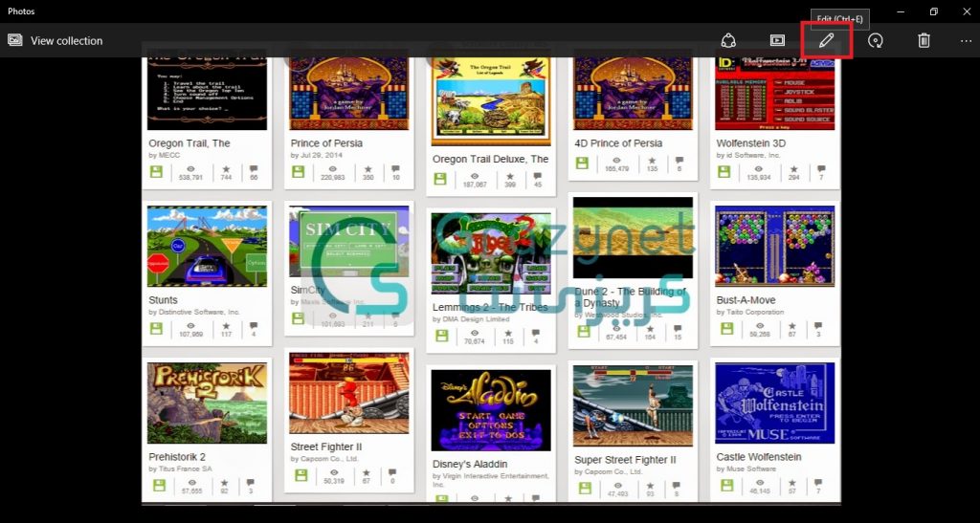Restore down the Photos window
This screenshot has width=980, height=523.
click(933, 11)
